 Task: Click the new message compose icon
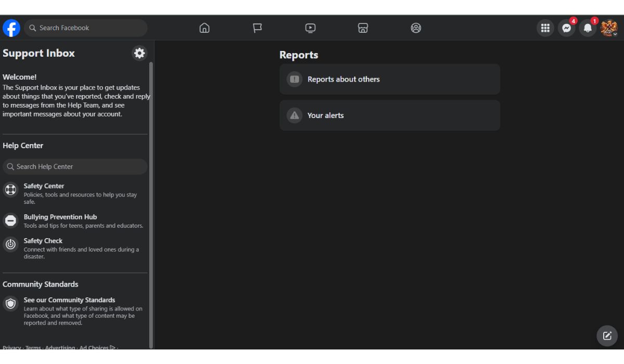607,335
